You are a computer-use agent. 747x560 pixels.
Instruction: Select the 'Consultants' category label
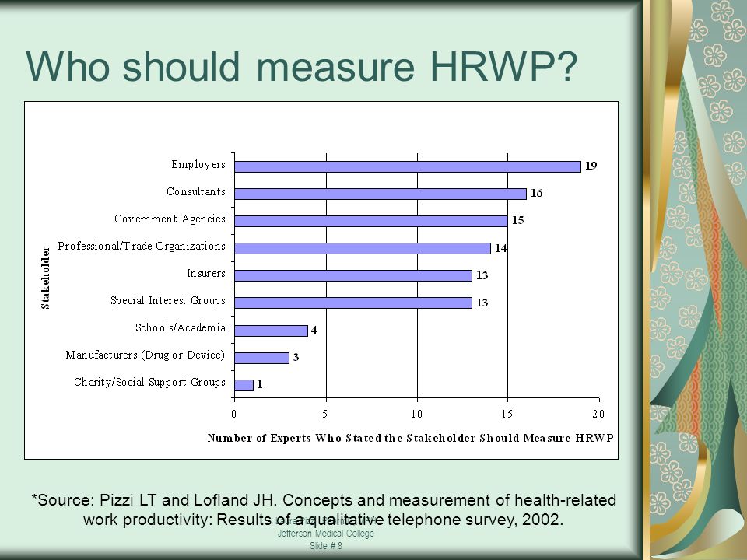(x=196, y=191)
